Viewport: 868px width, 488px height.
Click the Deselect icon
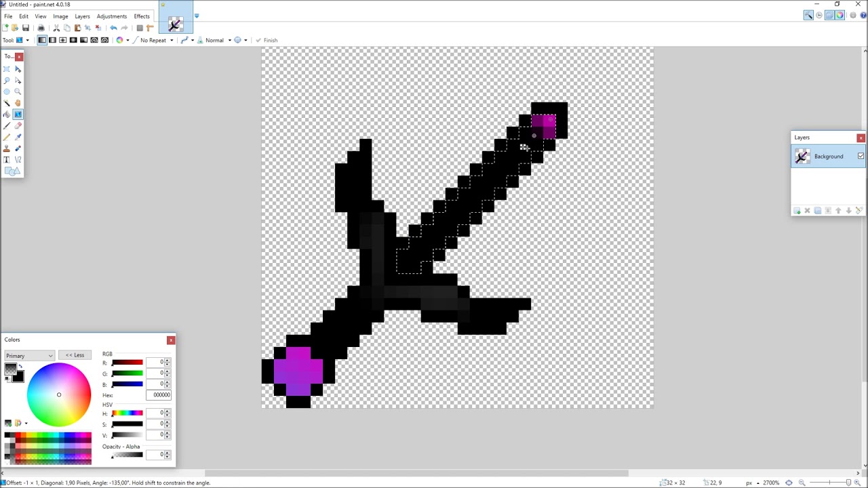click(x=98, y=28)
